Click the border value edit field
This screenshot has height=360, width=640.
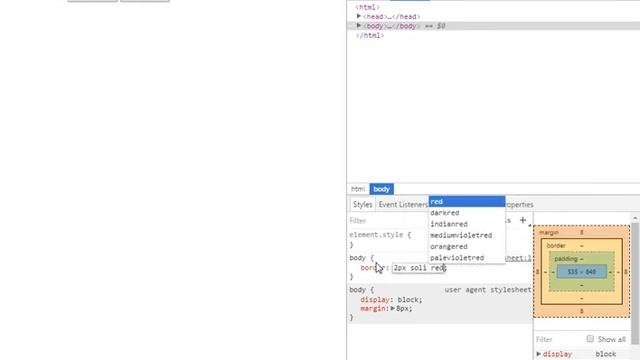click(x=419, y=268)
